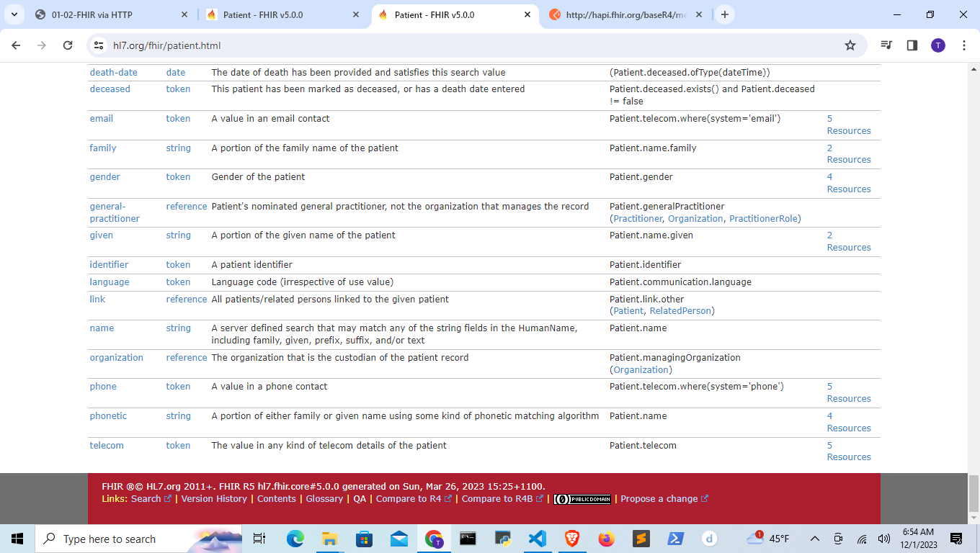Open the browser side panel

912,45
